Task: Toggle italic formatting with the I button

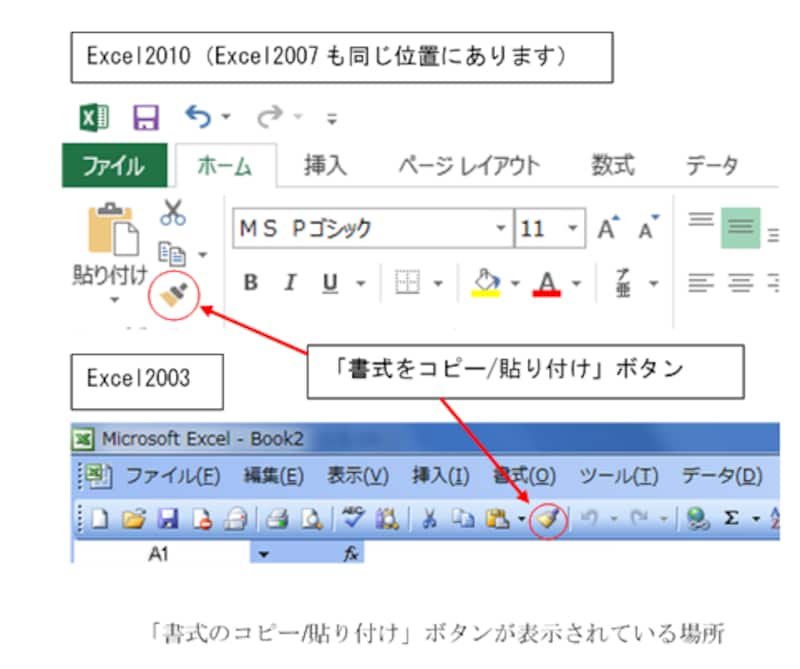Action: coord(289,283)
